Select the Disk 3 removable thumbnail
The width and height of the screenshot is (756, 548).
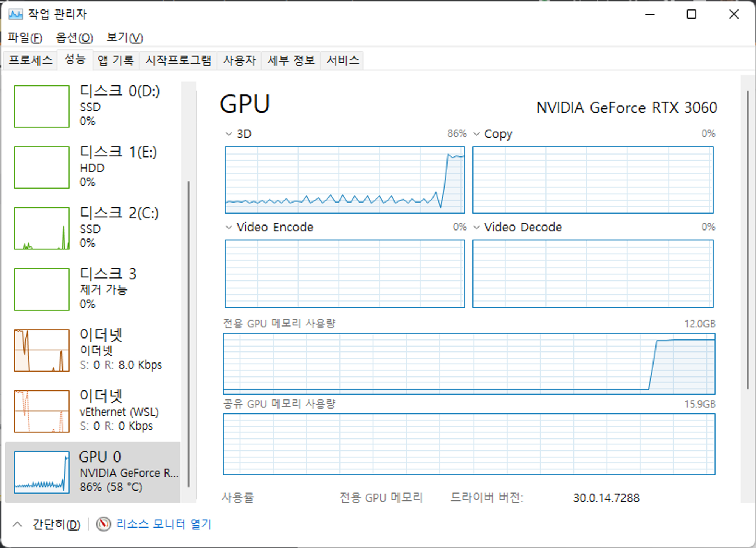pos(42,289)
